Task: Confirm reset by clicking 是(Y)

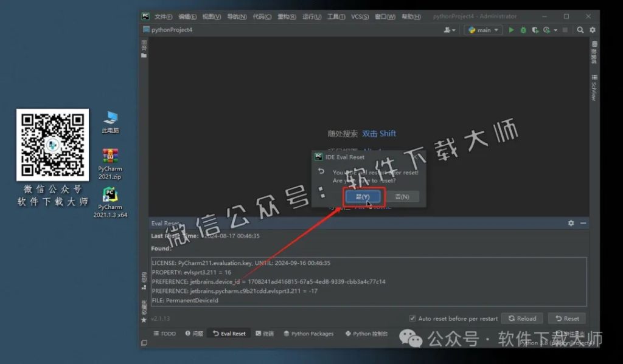Action: coord(363,196)
